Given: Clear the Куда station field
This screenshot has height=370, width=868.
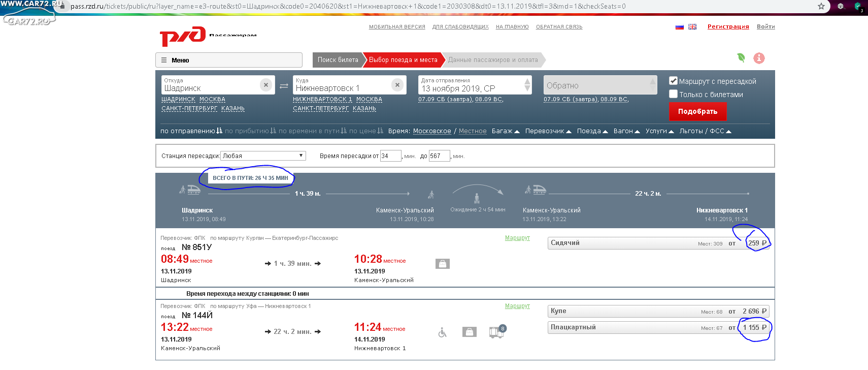Looking at the screenshot, I should click(x=397, y=85).
